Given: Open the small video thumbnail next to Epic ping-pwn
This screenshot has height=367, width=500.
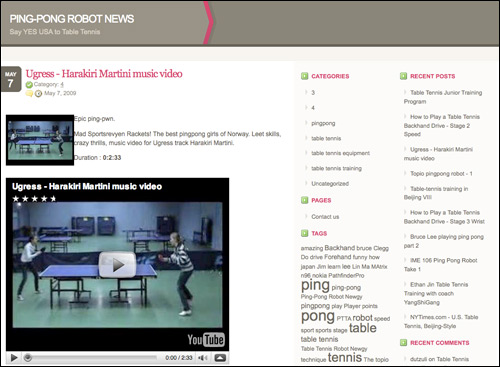Looking at the screenshot, I should pos(40,140).
